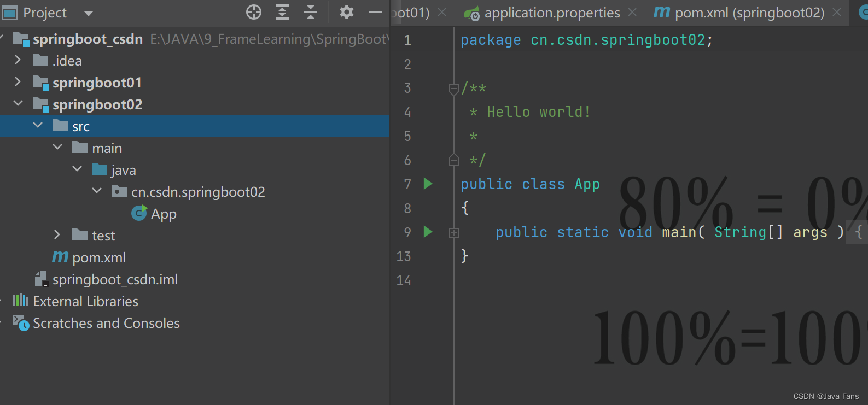This screenshot has width=868, height=405.
Task: Click the springboot_csdn.iml file icon
Action: click(41, 279)
